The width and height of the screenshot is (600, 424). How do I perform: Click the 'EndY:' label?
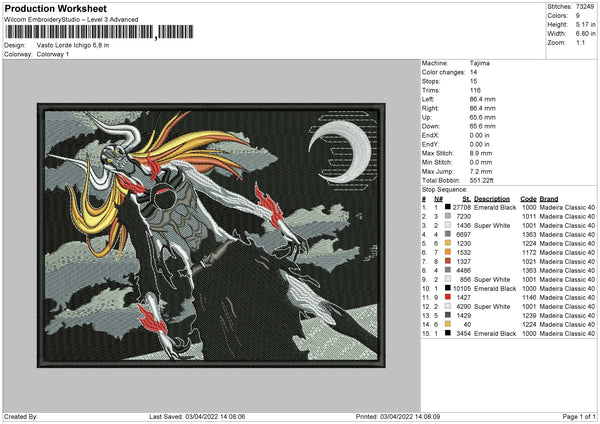430,144
